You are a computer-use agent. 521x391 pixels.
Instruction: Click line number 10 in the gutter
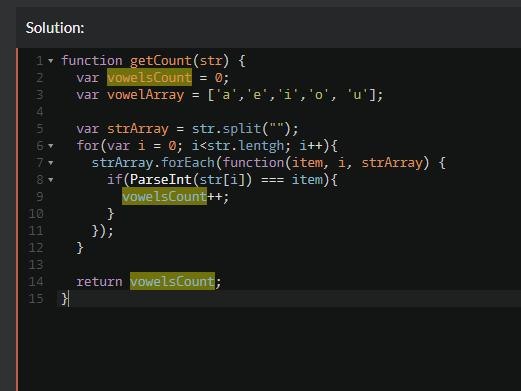[36, 214]
